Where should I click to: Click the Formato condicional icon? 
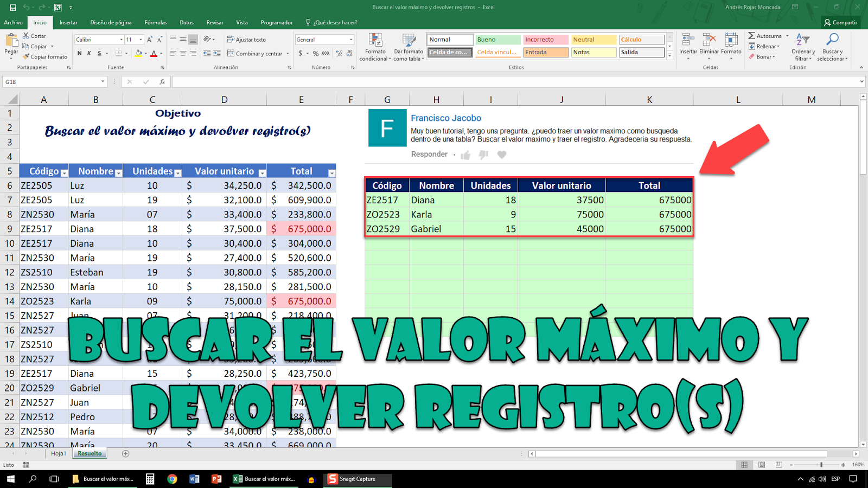(374, 46)
